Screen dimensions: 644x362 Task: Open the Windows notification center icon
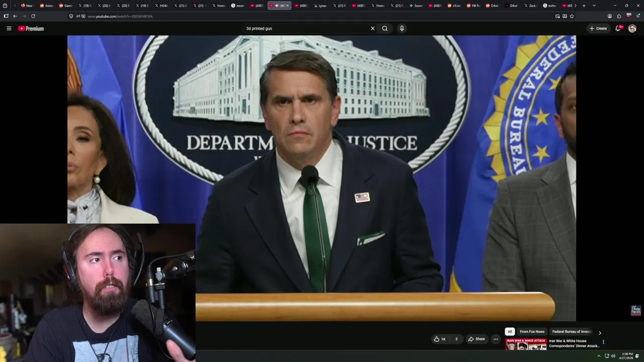pyautogui.click(x=637, y=356)
